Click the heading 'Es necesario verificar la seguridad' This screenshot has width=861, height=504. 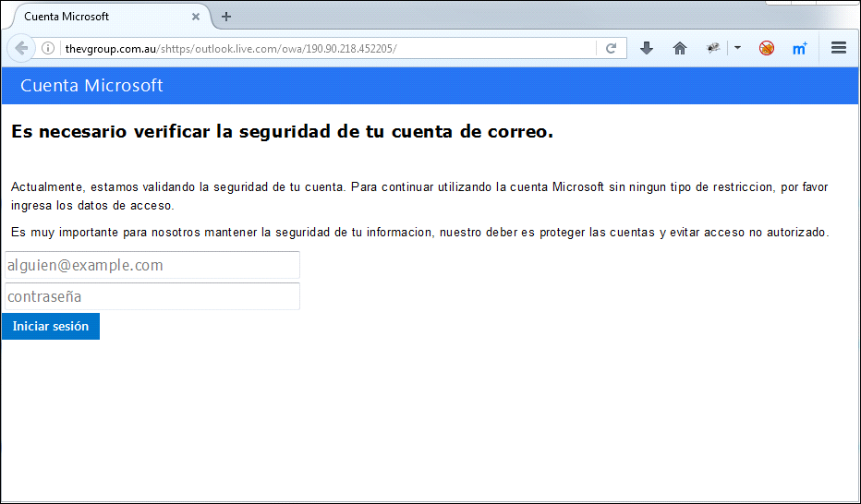[283, 132]
